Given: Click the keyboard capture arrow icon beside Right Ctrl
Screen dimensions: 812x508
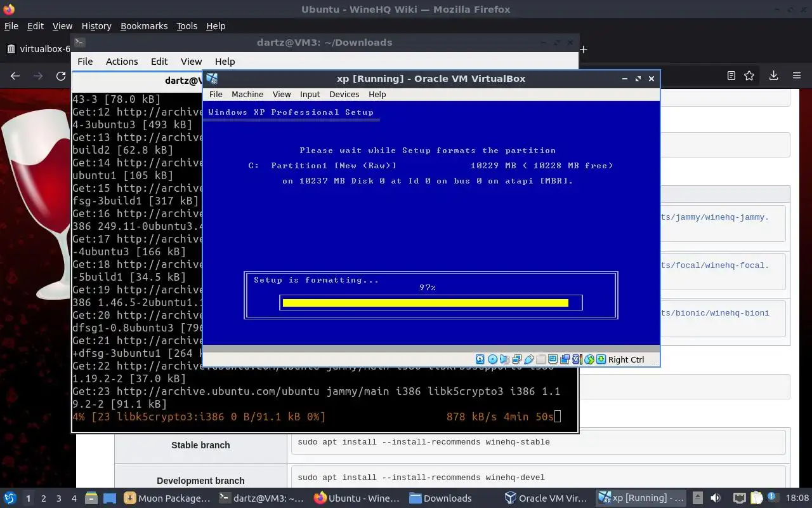Looking at the screenshot, I should pyautogui.click(x=601, y=359).
